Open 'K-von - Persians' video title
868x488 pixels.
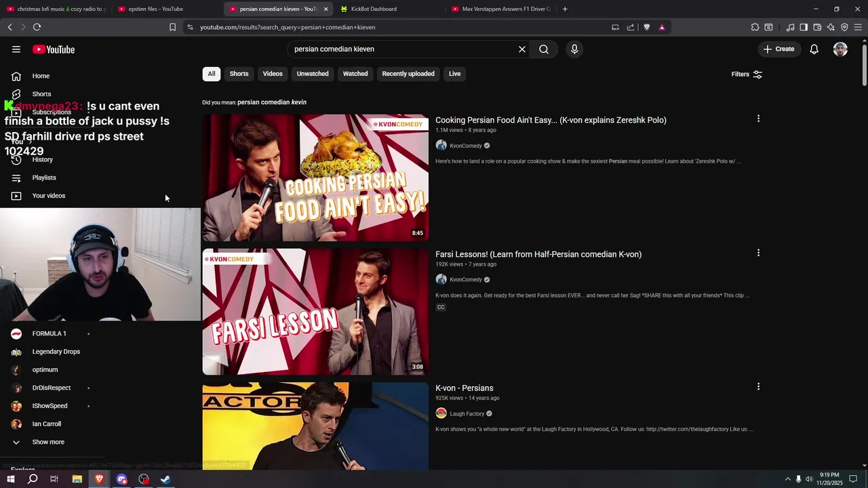tap(465, 388)
